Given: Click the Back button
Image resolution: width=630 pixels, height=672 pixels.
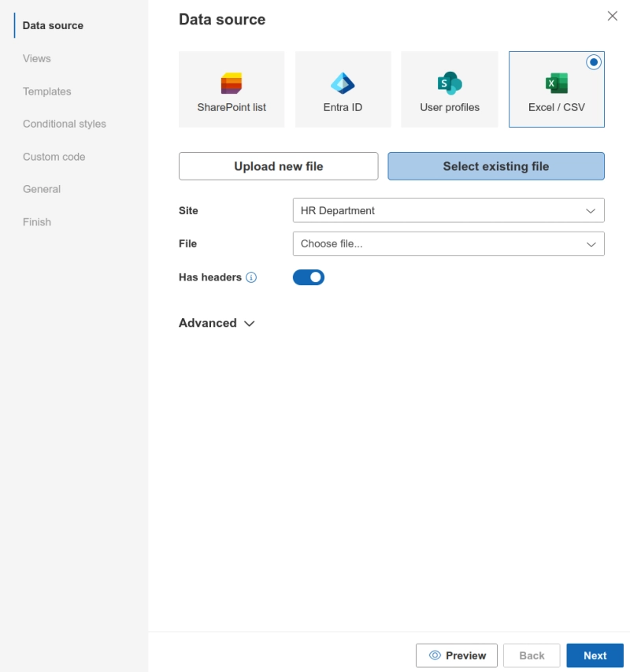Looking at the screenshot, I should click(x=532, y=655).
